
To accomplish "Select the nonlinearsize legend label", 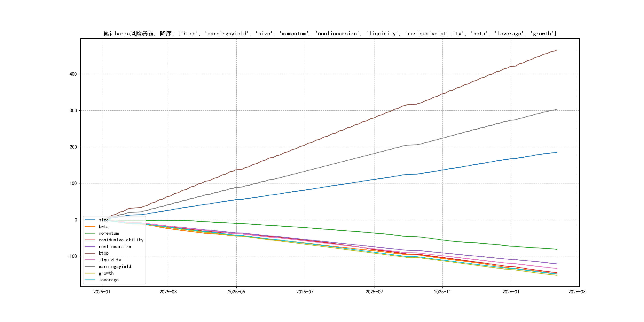I will click(x=115, y=247).
